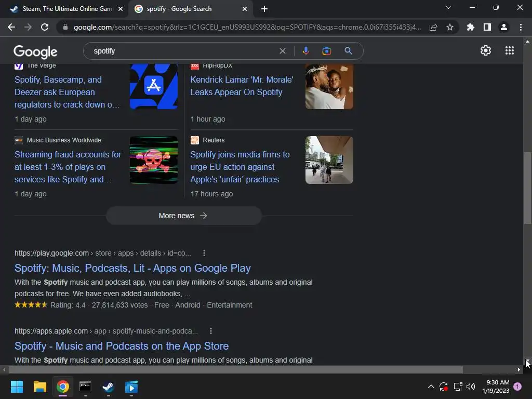Click the horizontal scrollbar thumb
This screenshot has width=532, height=399.
(x=235, y=370)
